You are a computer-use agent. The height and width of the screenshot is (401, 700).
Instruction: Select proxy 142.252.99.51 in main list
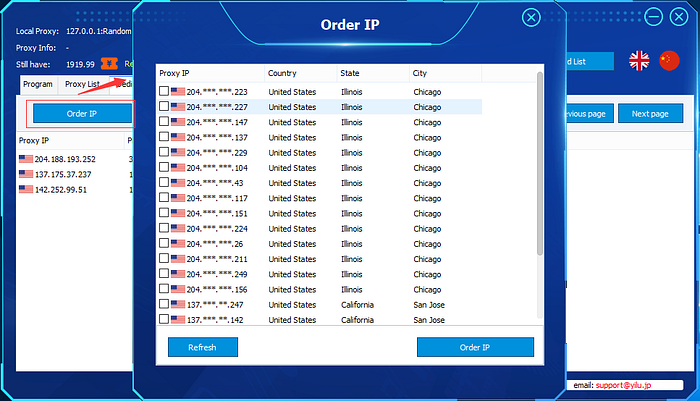(x=61, y=189)
